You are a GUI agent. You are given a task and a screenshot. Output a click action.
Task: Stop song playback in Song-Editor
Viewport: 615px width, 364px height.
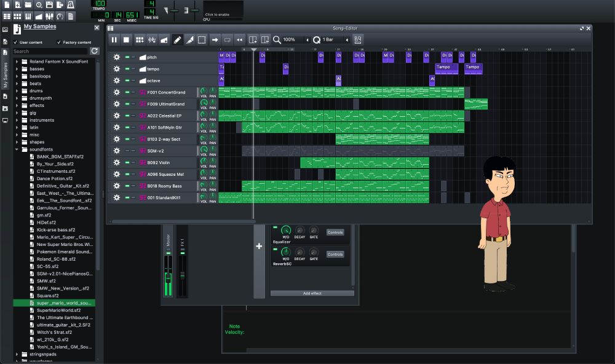(x=126, y=39)
